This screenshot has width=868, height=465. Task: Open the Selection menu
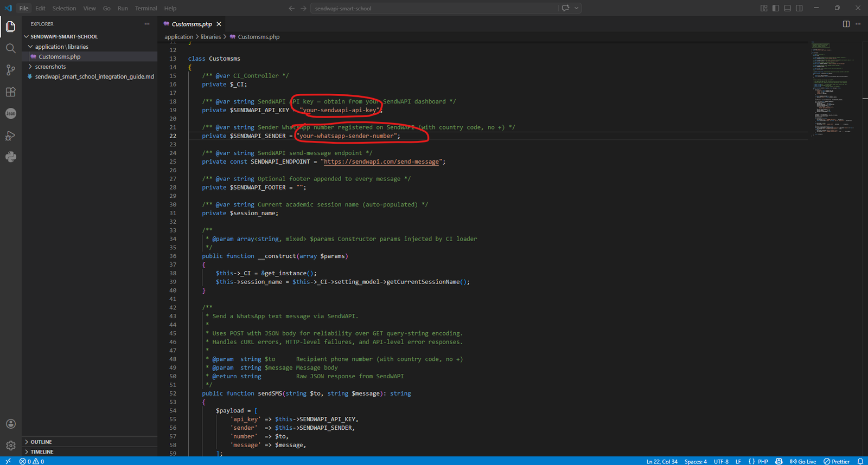[64, 8]
